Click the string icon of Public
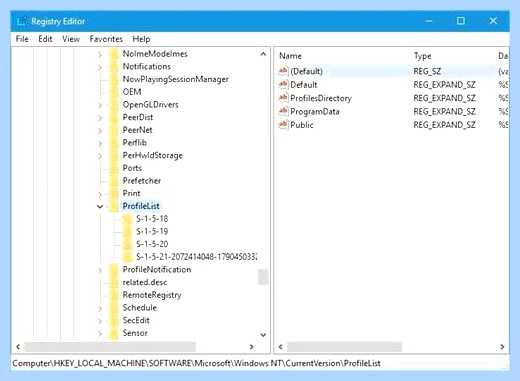The height and width of the screenshot is (381, 520). [x=283, y=124]
